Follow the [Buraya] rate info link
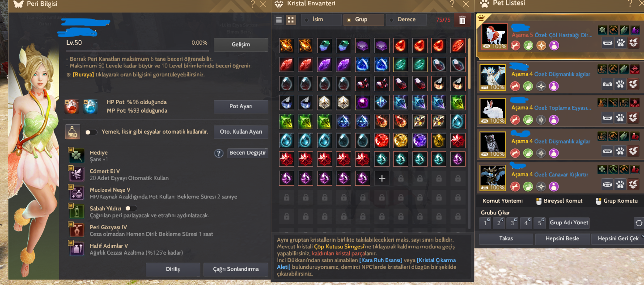The image size is (644, 285). click(x=84, y=75)
